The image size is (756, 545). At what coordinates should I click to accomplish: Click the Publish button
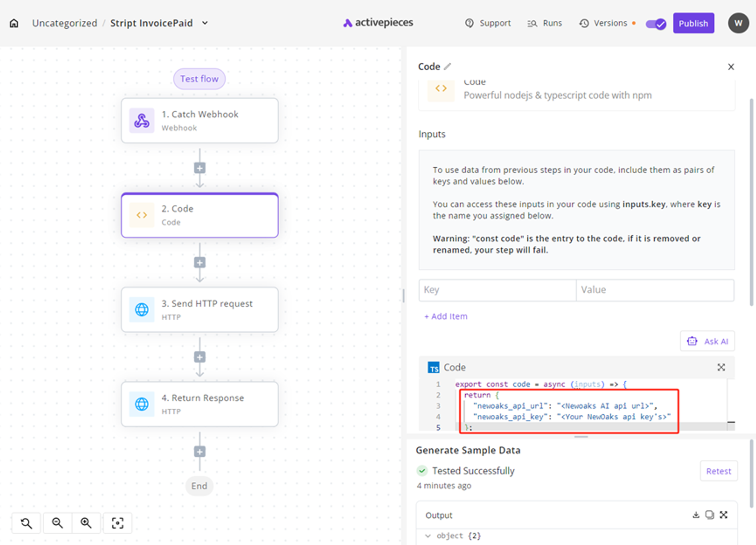(693, 23)
